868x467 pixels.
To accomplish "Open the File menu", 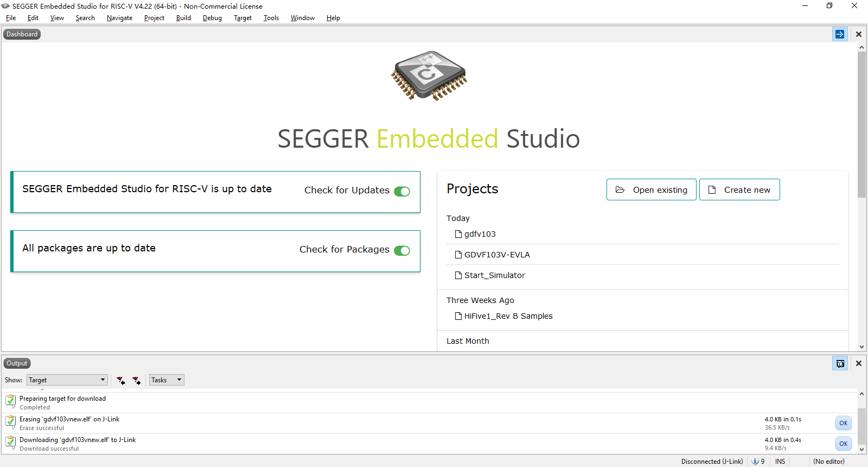I will coord(11,18).
